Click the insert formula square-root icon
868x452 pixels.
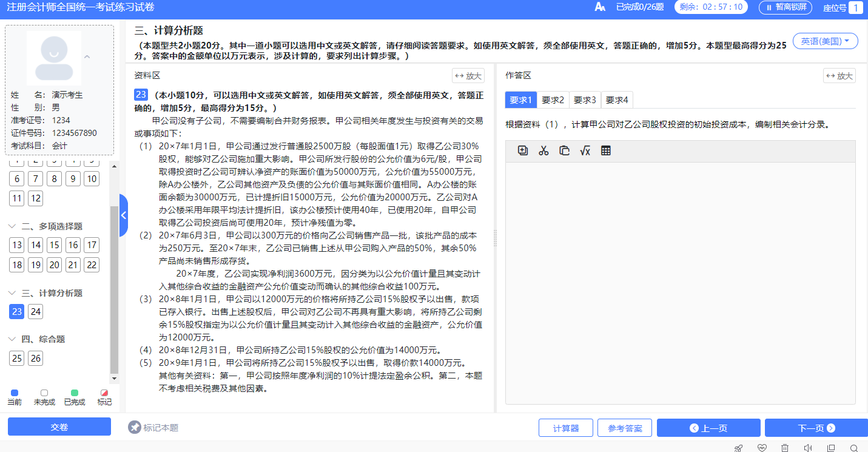tap(585, 151)
